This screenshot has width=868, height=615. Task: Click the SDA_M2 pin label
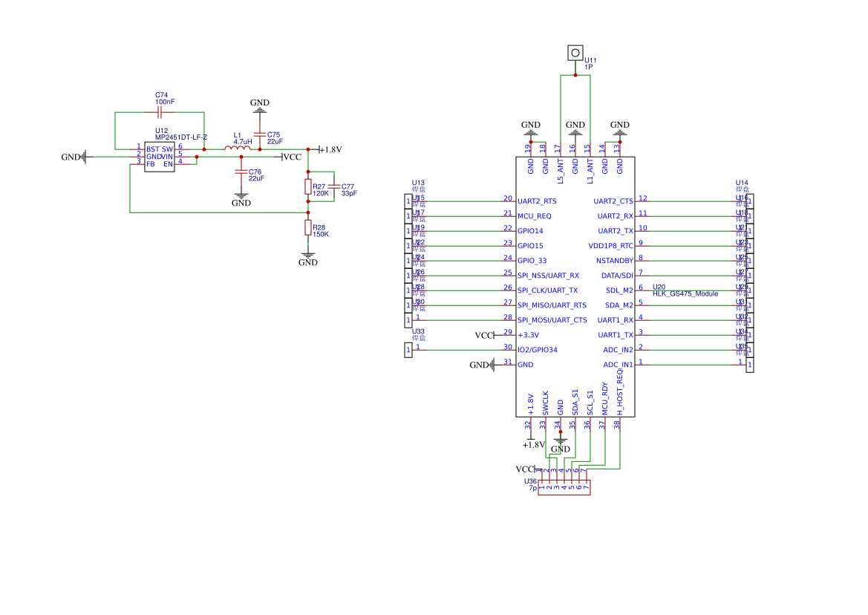[619, 305]
